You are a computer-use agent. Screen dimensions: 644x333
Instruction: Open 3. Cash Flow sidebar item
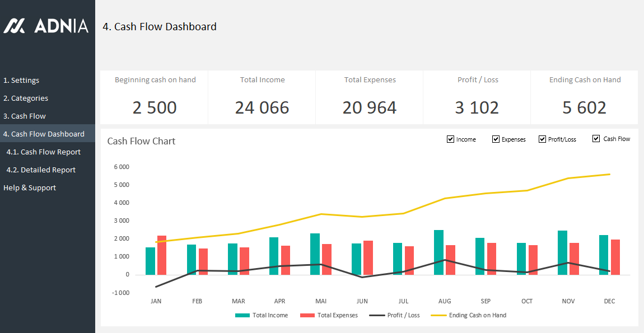tap(25, 116)
